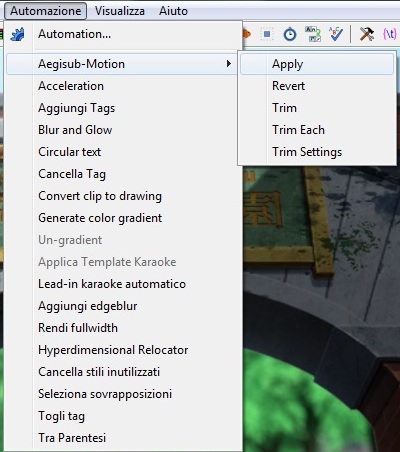Viewport: 400px width, 452px height.
Task: Run the Acceleration macro
Action: [124, 86]
